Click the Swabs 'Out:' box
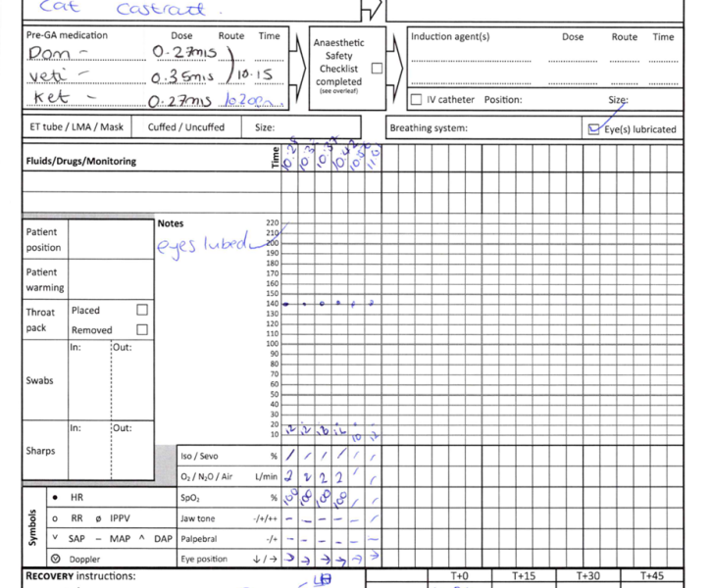 pyautogui.click(x=132, y=380)
